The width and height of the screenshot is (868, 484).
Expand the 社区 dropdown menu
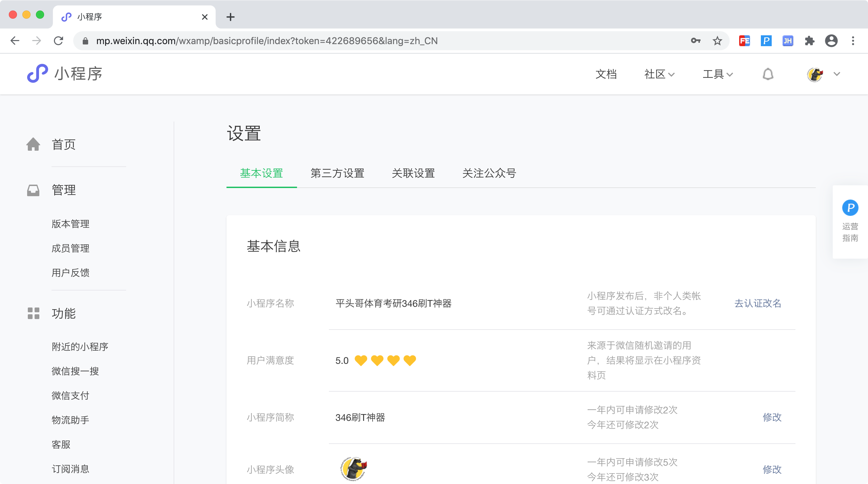(659, 74)
